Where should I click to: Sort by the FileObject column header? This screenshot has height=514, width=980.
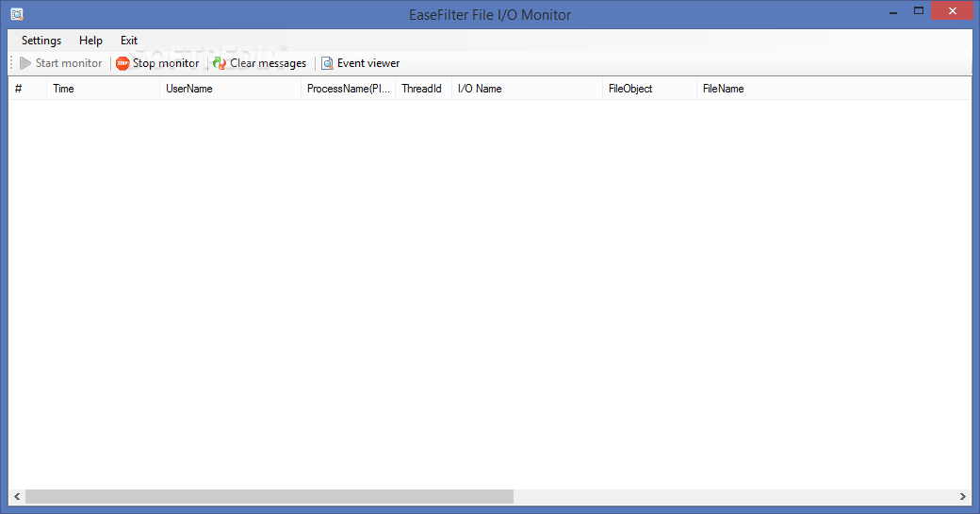(x=649, y=89)
